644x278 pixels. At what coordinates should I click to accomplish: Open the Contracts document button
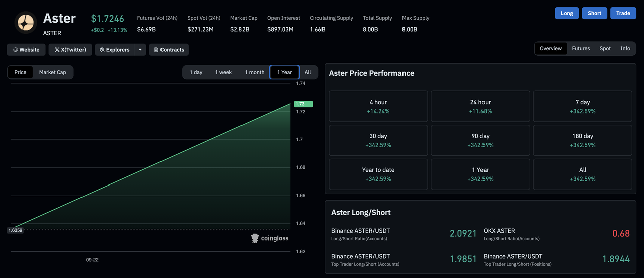tap(169, 50)
